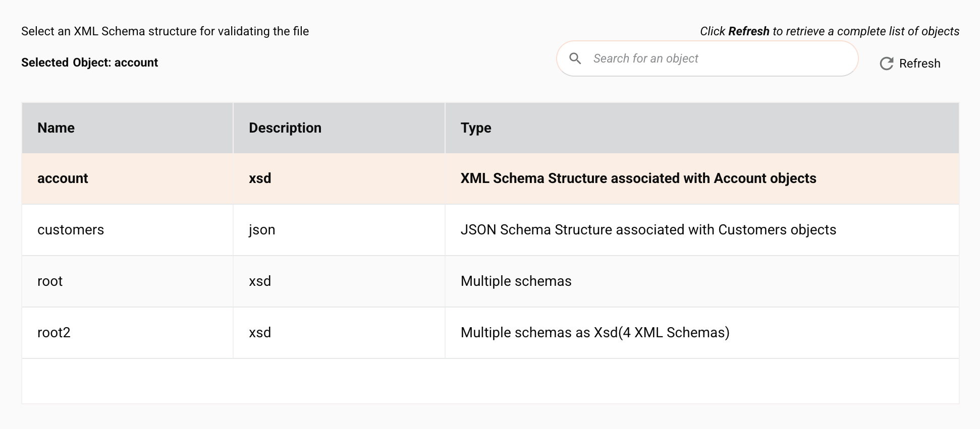The image size is (980, 429).
Task: Click the xsd description of account row
Action: [x=260, y=178]
